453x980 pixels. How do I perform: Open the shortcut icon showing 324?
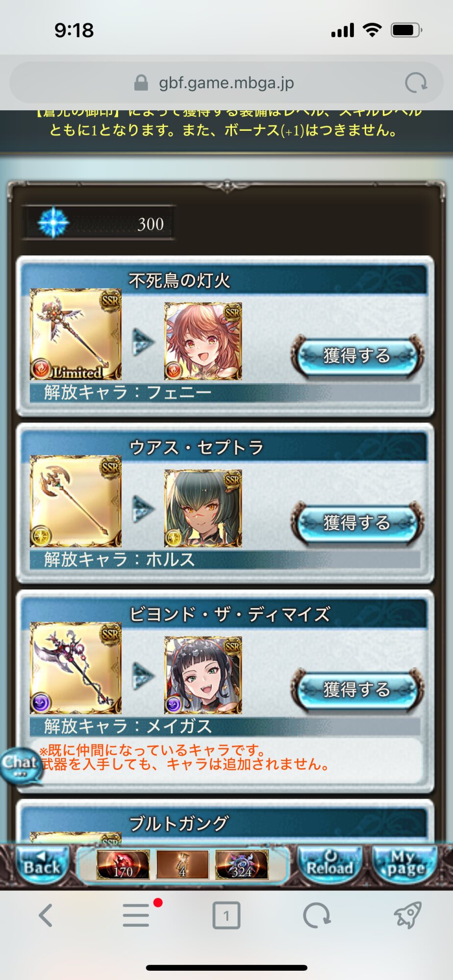coord(242,865)
